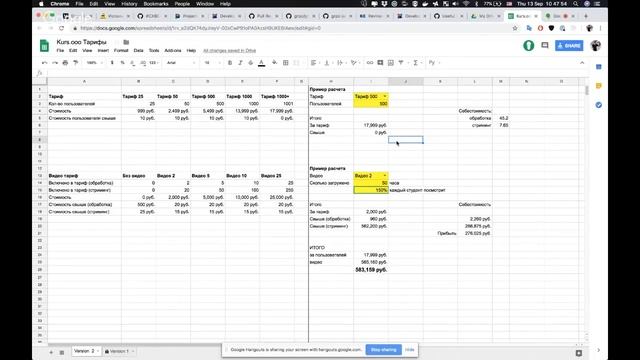Click the Redo icon in toolbar
This screenshot has width=640, height=360.
[x=55, y=63]
